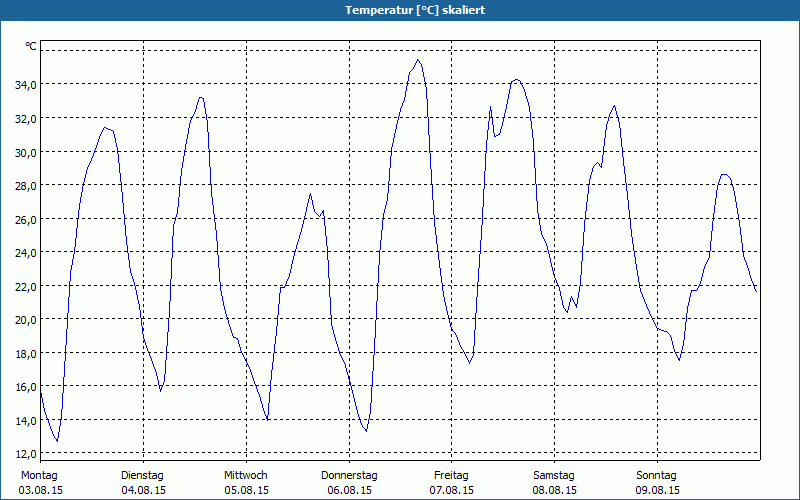
Task: Click the 32,0 axis value
Action: point(25,119)
